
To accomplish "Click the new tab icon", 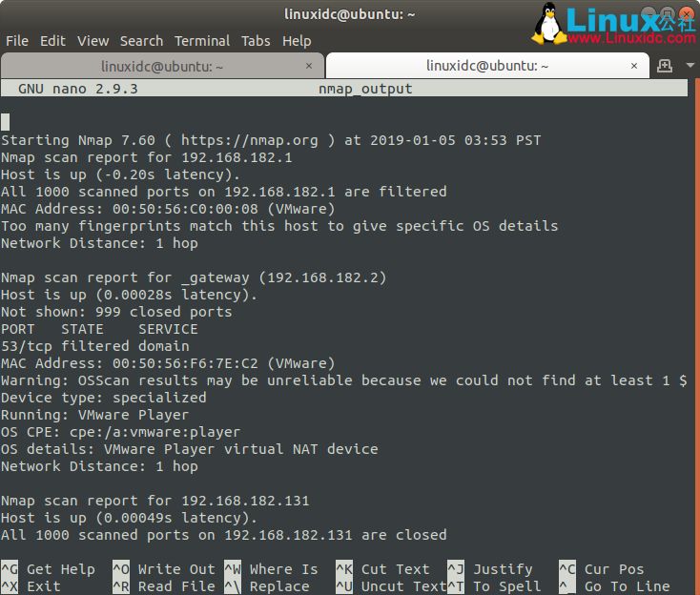I will (665, 66).
